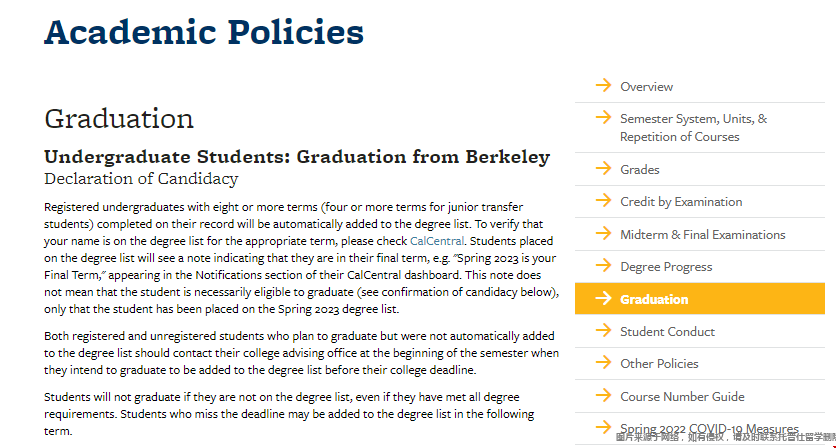Select the highlighted Graduation sidebar item
The width and height of the screenshot is (836, 448).
click(x=700, y=299)
